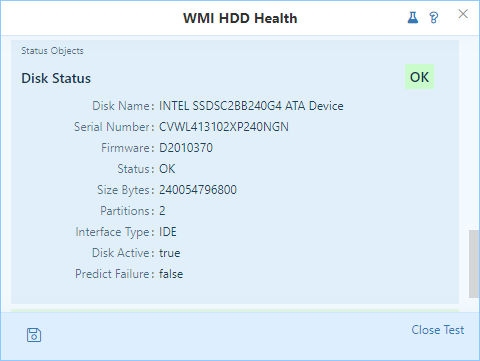
Task: Click the Close Test link
Action: [x=437, y=330]
